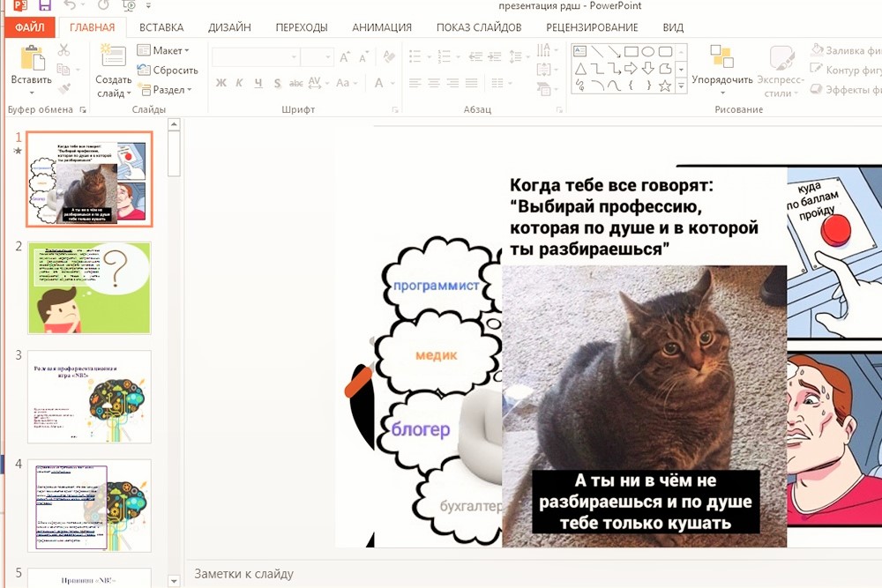Viewport: 882px width, 588px height.
Task: Select the oval shape
Action: click(x=648, y=52)
